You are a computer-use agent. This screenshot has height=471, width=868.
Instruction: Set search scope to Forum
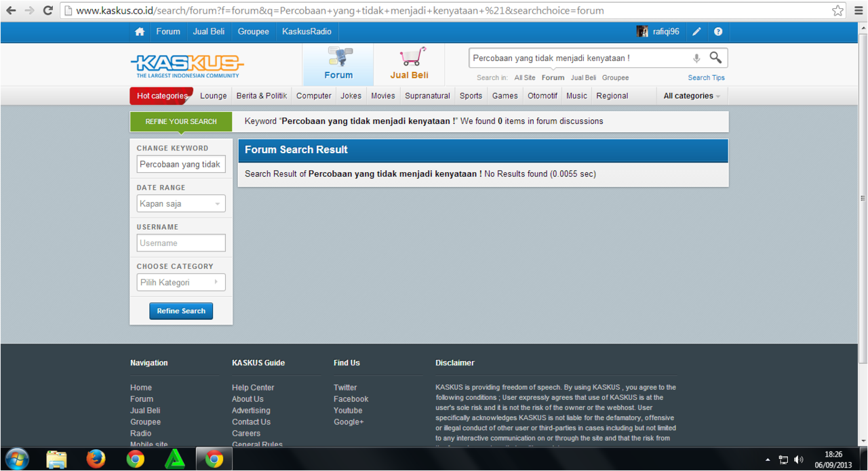[553, 78]
